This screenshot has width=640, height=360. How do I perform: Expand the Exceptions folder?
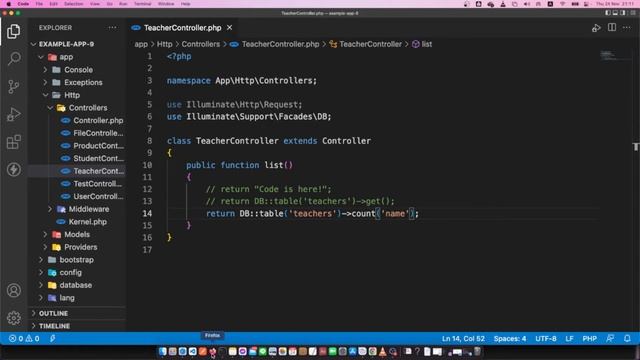(x=77, y=82)
